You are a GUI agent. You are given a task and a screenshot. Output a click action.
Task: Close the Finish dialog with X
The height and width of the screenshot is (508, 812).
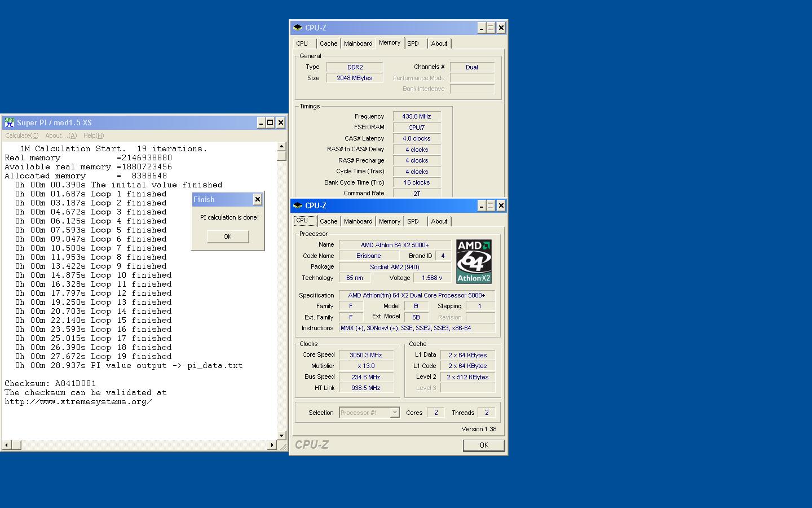coord(258,199)
